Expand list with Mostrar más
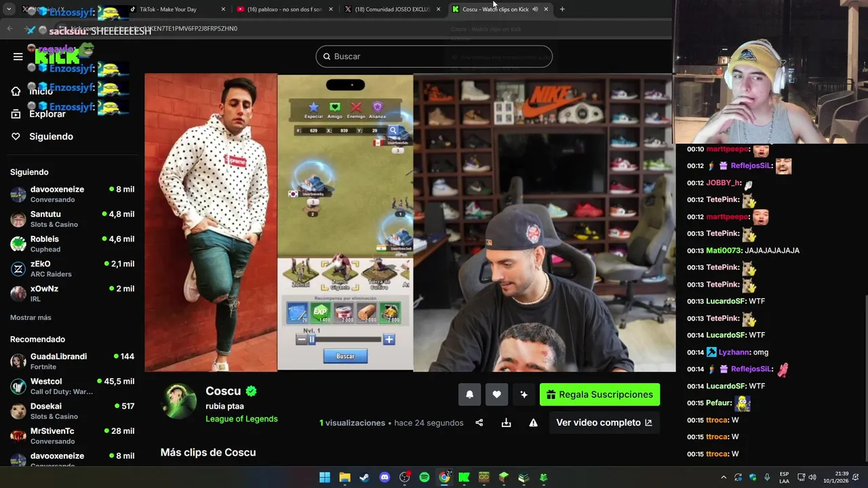Viewport: 868px width, 488px height. 31,317
